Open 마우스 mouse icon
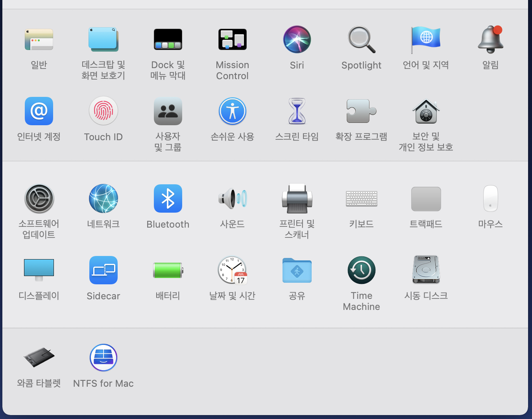This screenshot has height=419, width=532. pyautogui.click(x=491, y=198)
